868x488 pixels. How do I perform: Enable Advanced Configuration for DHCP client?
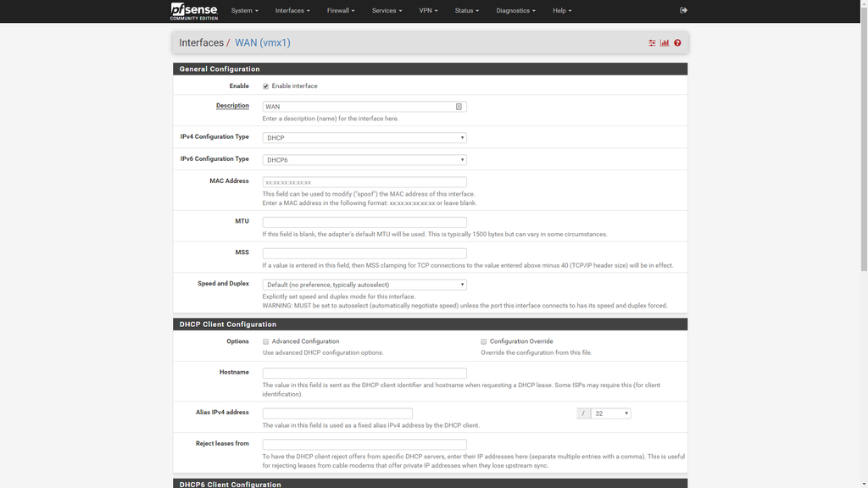265,341
